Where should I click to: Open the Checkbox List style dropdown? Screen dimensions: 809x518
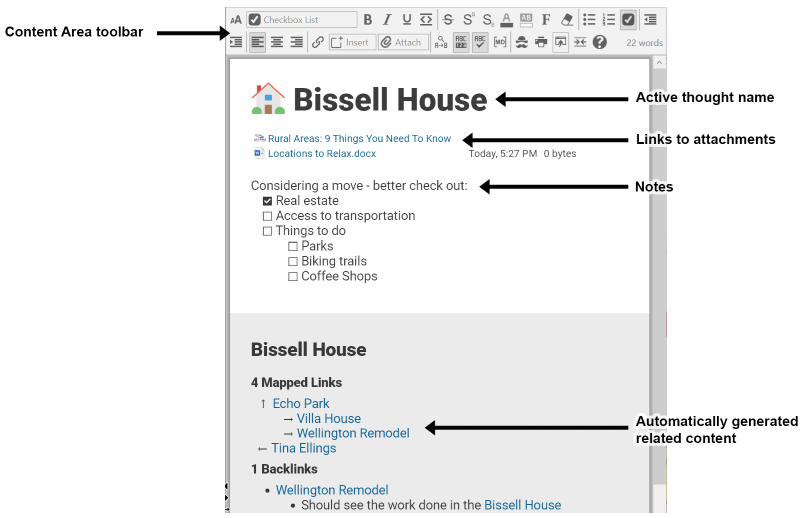(x=302, y=19)
